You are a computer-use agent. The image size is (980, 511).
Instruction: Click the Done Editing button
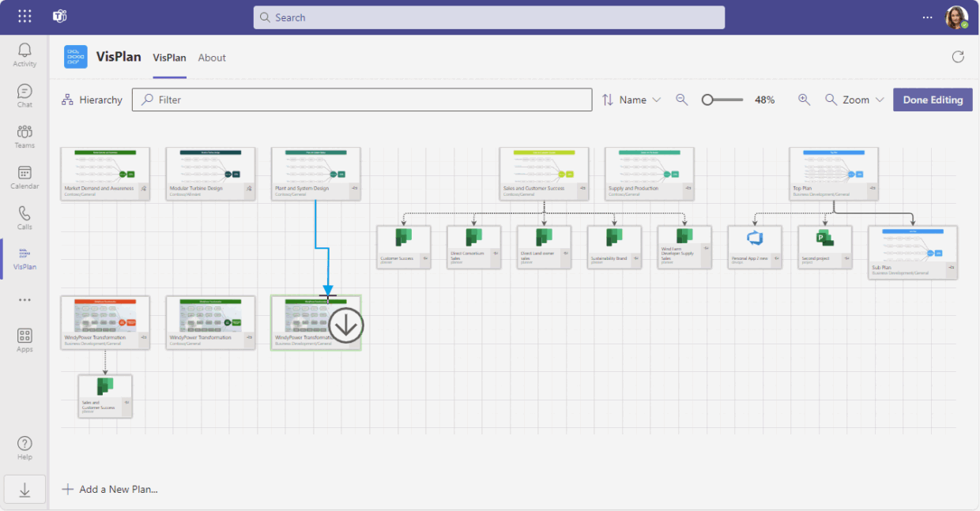click(933, 100)
